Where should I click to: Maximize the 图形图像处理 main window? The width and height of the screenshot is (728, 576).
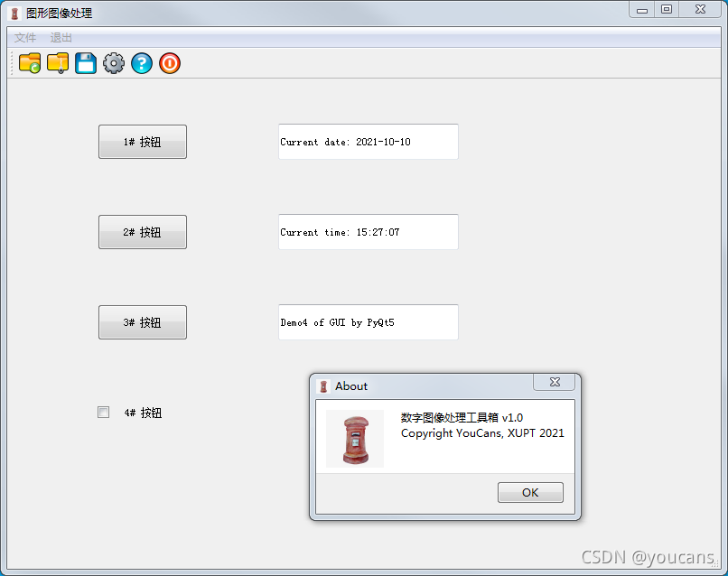[667, 9]
